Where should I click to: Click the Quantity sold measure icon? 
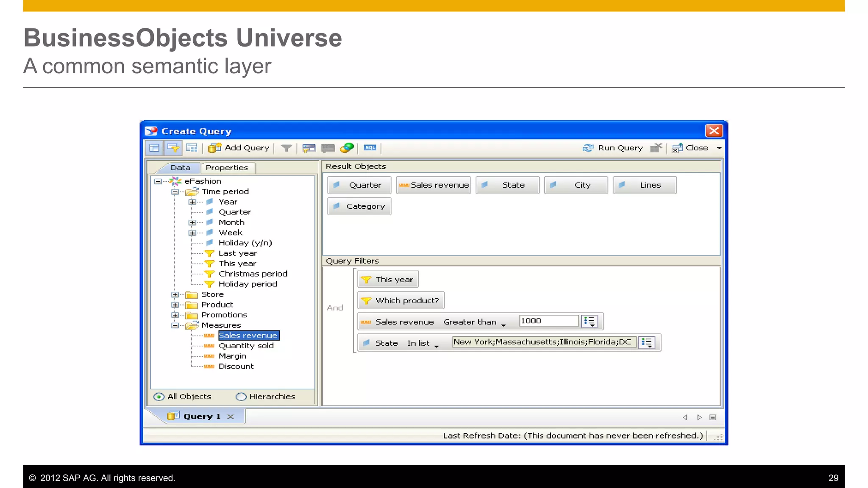pyautogui.click(x=209, y=346)
